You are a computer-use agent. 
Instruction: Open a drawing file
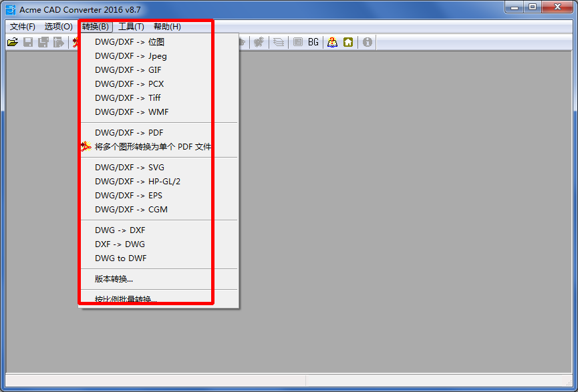(13, 41)
